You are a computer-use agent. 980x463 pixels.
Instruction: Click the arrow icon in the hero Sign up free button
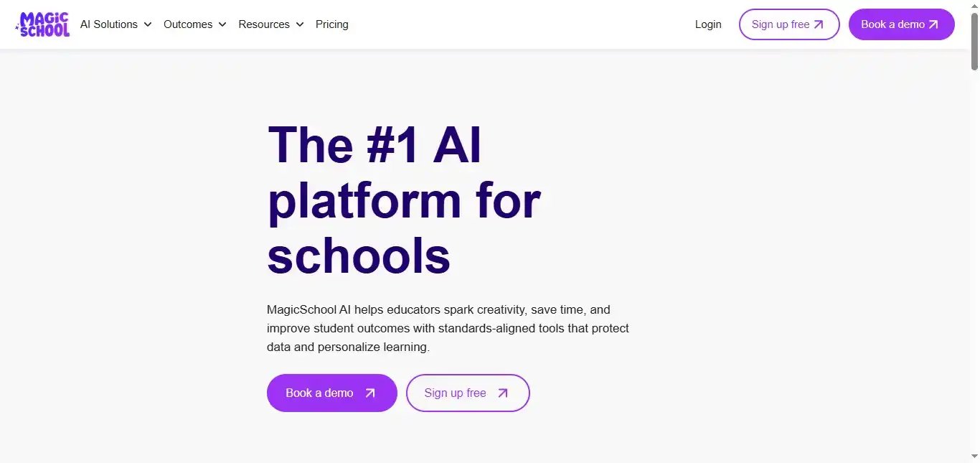click(503, 393)
